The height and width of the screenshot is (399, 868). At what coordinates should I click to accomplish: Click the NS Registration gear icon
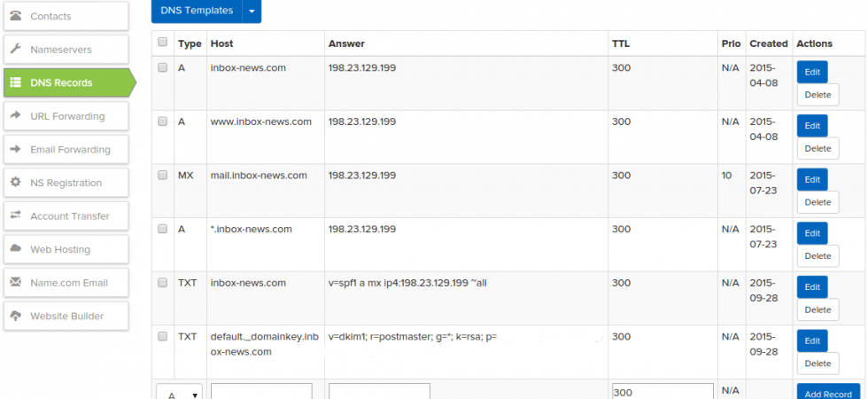16,183
